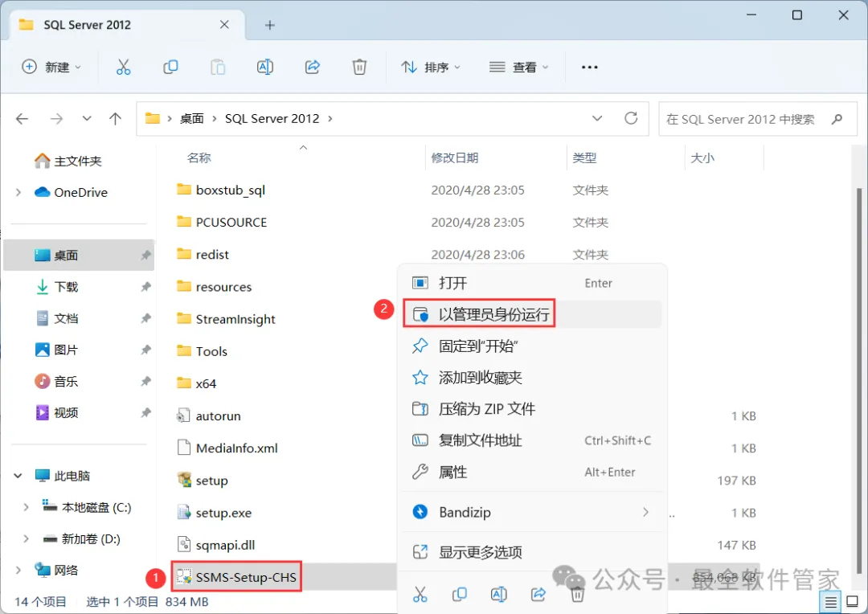
Task: Select 图片 in the navigation pane
Action: pos(79,350)
